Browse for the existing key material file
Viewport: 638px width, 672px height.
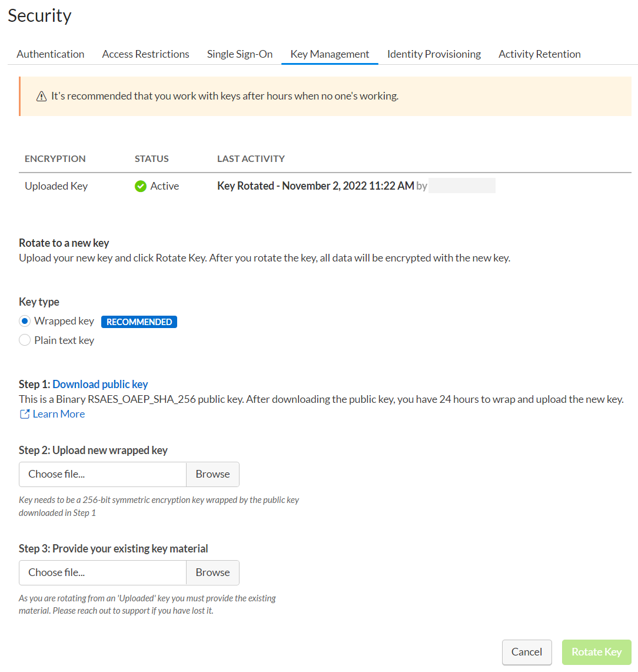[212, 572]
